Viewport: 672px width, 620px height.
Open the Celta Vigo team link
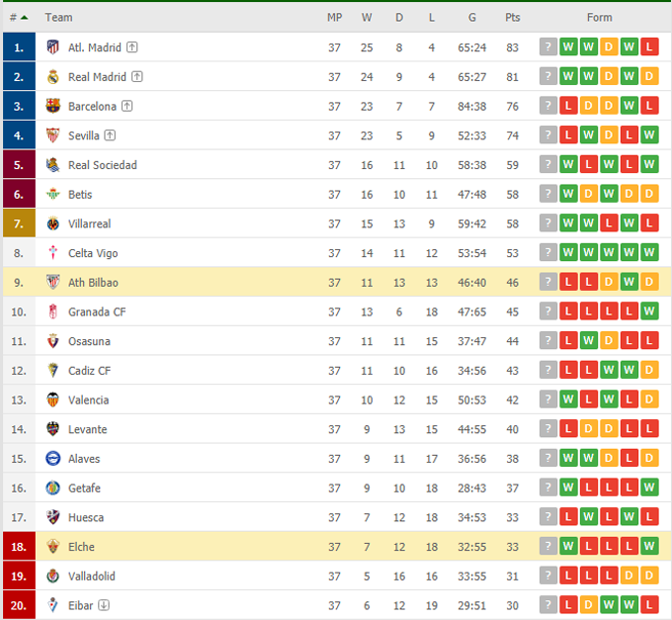93,253
